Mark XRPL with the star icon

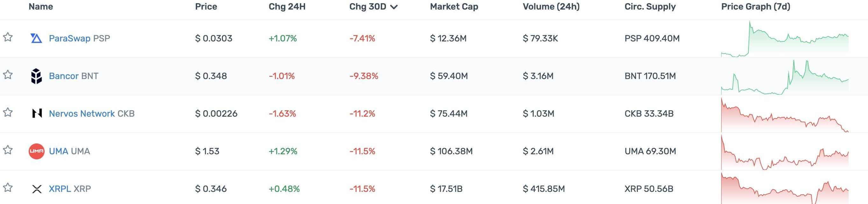point(8,187)
